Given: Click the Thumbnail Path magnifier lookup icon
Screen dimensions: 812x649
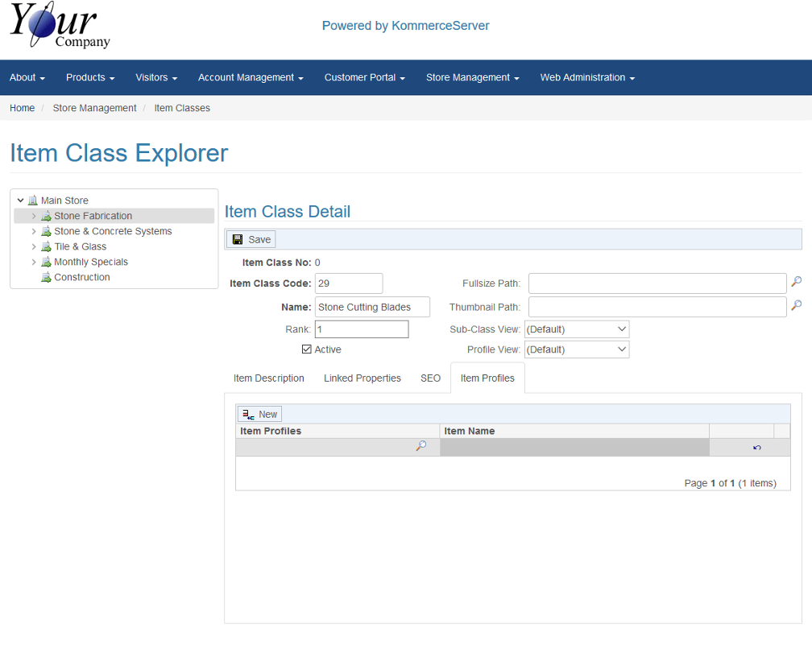Looking at the screenshot, I should tap(796, 306).
